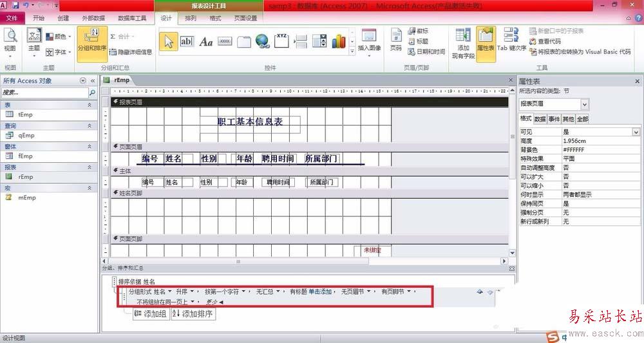Viewport: 644px width, 343px height.
Task: Click the 高度 1.956cm value field
Action: pyautogui.click(x=600, y=141)
